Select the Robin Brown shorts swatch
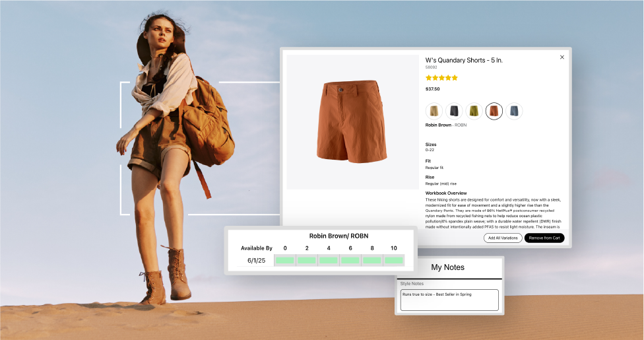The width and height of the screenshot is (644, 340). point(494,111)
